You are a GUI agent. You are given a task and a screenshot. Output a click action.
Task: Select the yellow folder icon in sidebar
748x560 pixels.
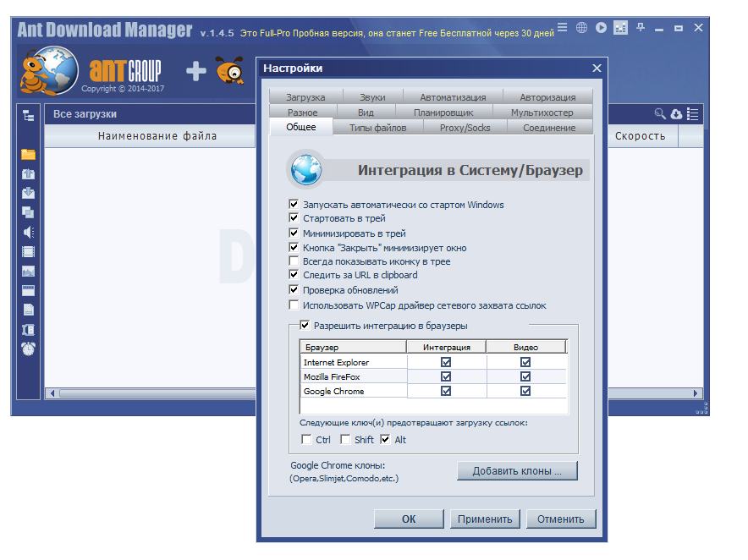pyautogui.click(x=28, y=154)
